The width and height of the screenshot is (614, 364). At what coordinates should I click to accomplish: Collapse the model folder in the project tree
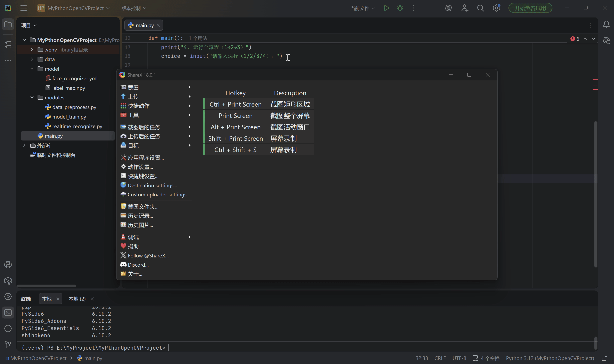coord(32,69)
